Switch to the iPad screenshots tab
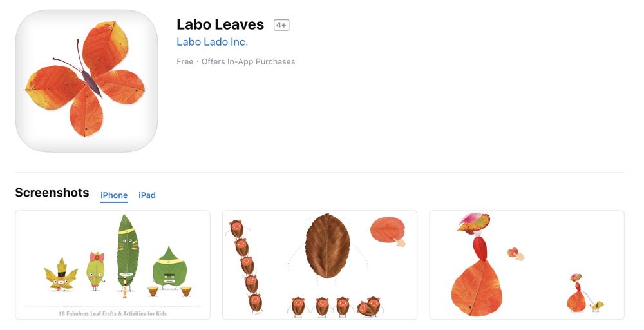The height and width of the screenshot is (330, 644). click(x=147, y=195)
